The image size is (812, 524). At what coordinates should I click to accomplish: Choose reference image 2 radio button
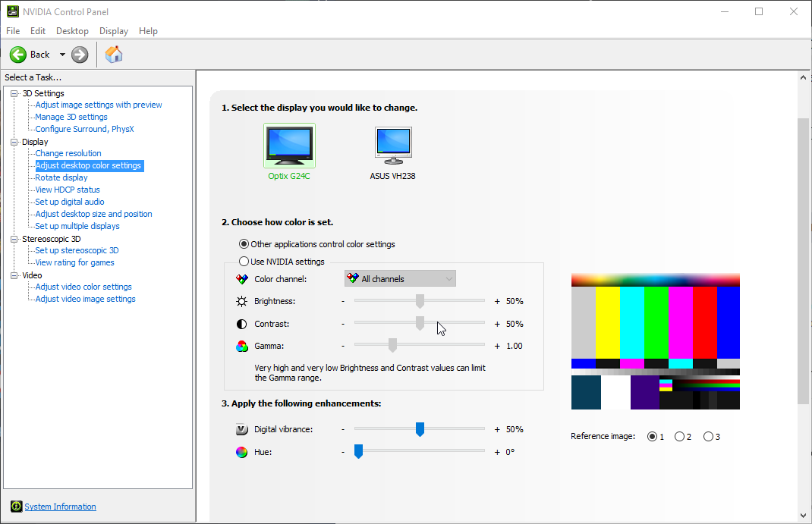(x=679, y=437)
